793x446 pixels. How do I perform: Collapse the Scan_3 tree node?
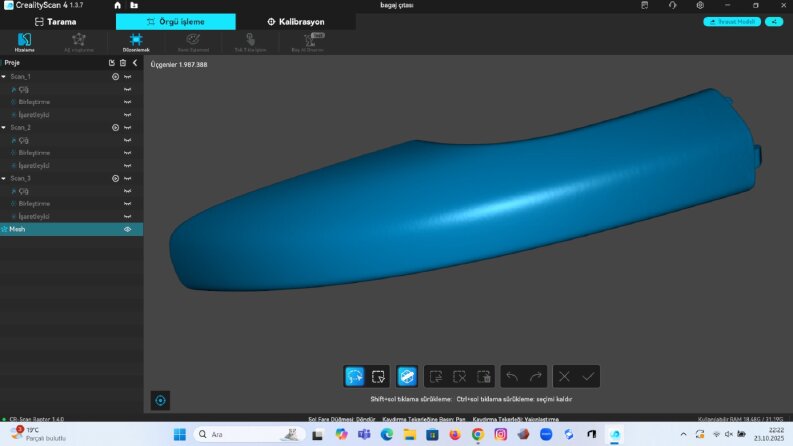click(x=4, y=179)
